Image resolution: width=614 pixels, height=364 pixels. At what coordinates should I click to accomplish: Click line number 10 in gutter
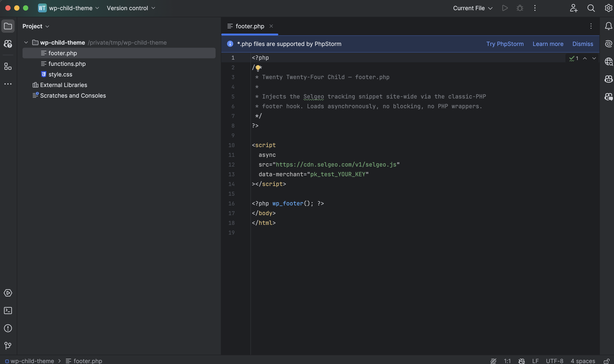point(231,145)
